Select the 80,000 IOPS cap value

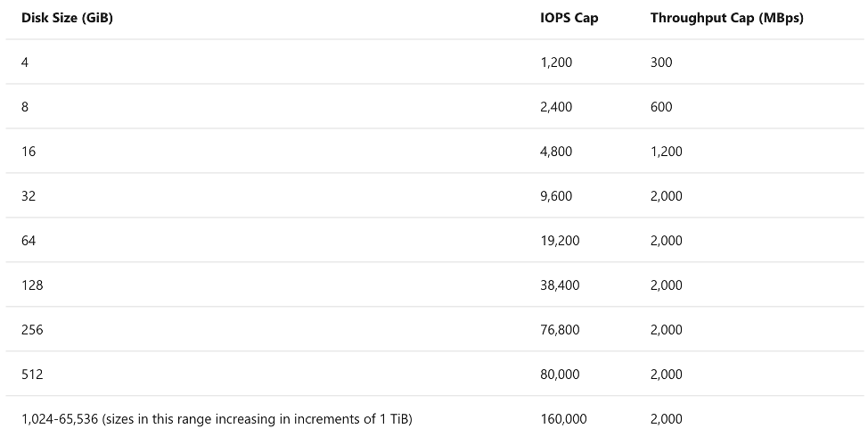tap(560, 375)
